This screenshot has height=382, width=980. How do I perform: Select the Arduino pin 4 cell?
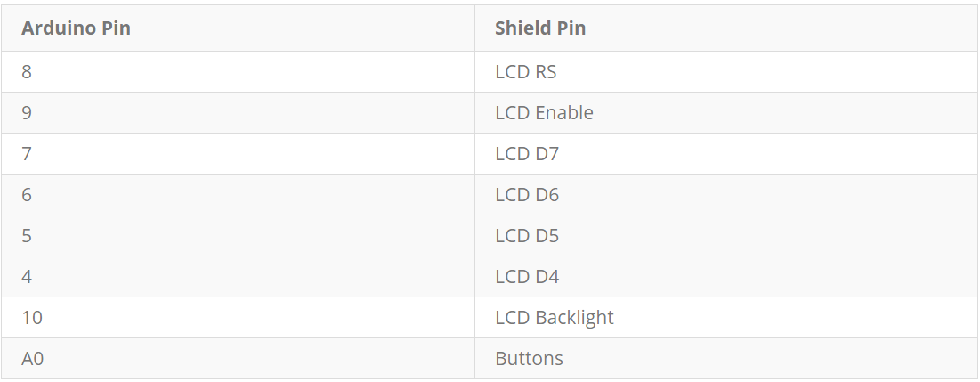[27, 277]
